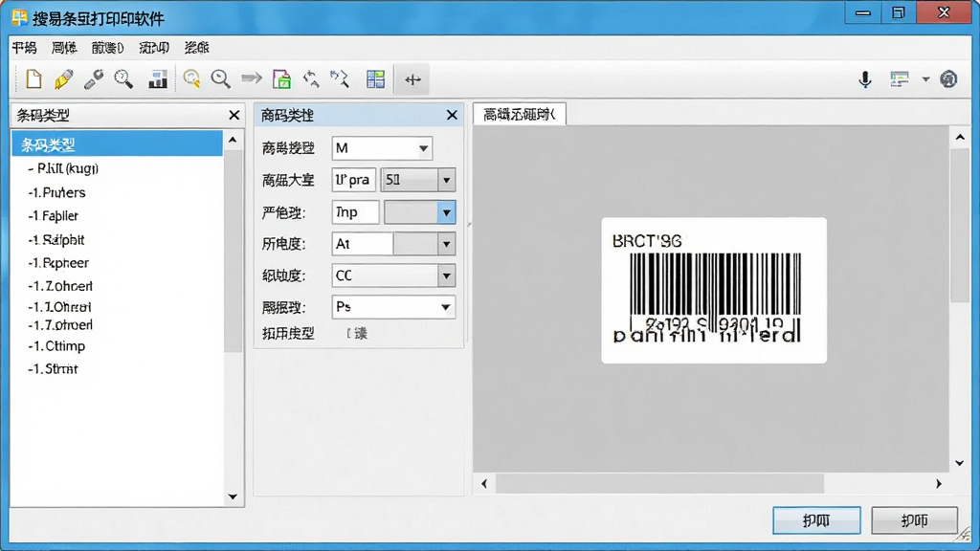Viewport: 980px width, 551px height.
Task: Click the blue-outlined default button at bottom
Action: (816, 520)
